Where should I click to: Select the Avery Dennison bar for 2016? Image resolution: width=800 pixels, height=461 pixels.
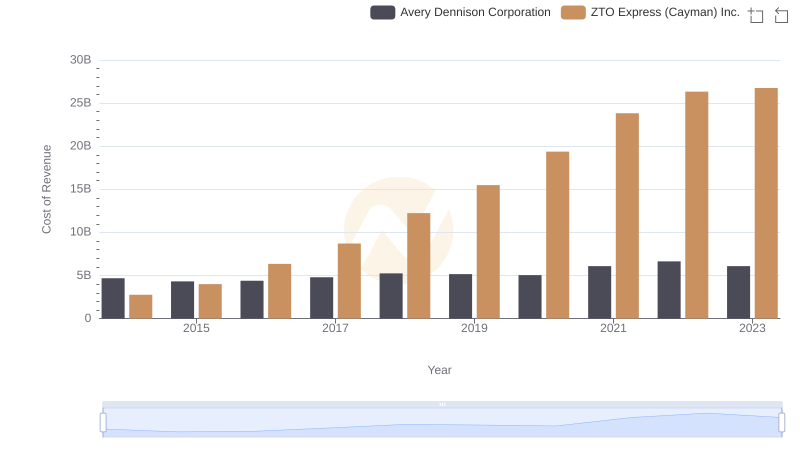(x=252, y=300)
